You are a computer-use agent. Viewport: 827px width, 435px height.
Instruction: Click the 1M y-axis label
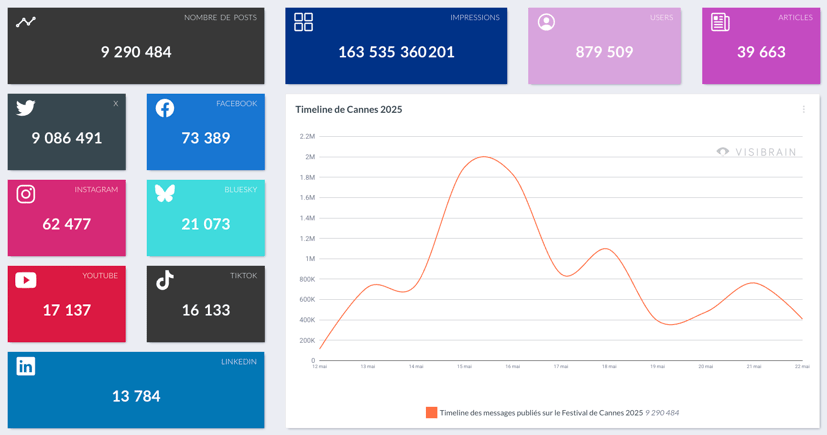tap(310, 258)
